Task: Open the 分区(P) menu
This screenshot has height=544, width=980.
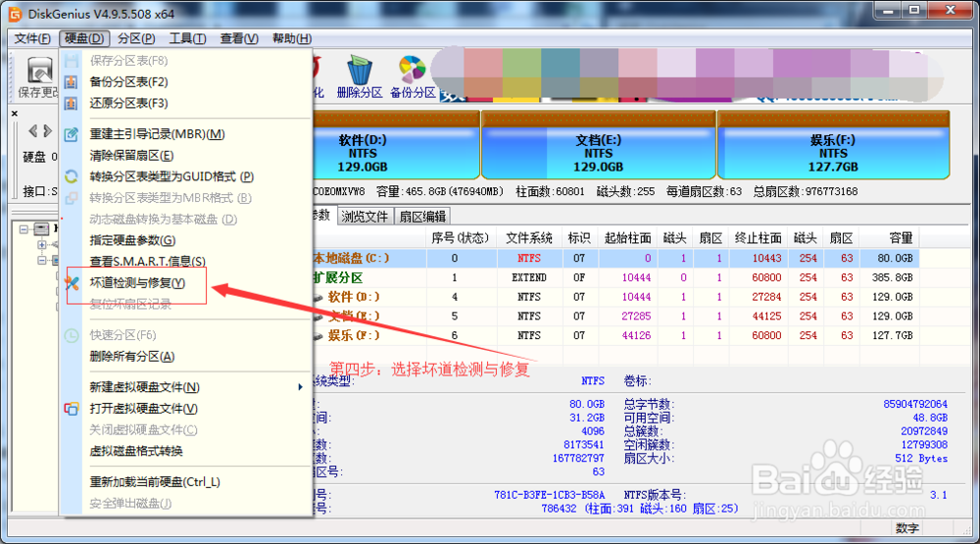Action: click(x=136, y=38)
